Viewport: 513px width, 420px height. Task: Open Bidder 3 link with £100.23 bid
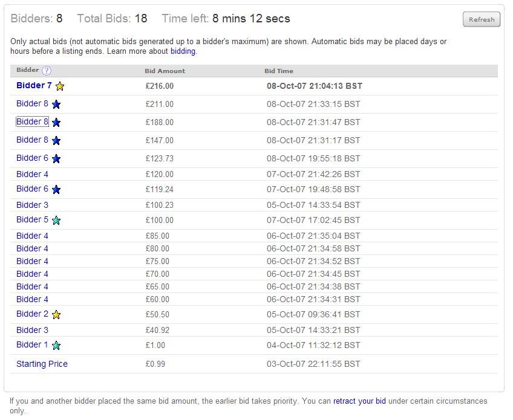point(32,205)
